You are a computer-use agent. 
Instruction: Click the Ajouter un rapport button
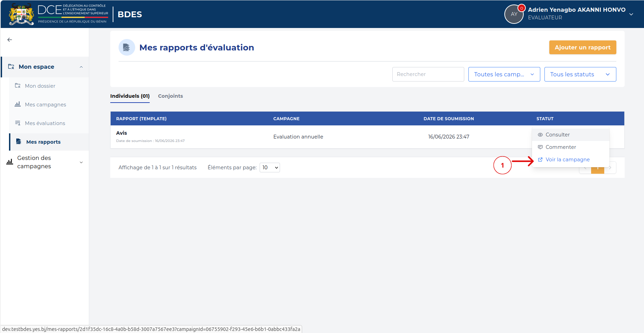(582, 47)
